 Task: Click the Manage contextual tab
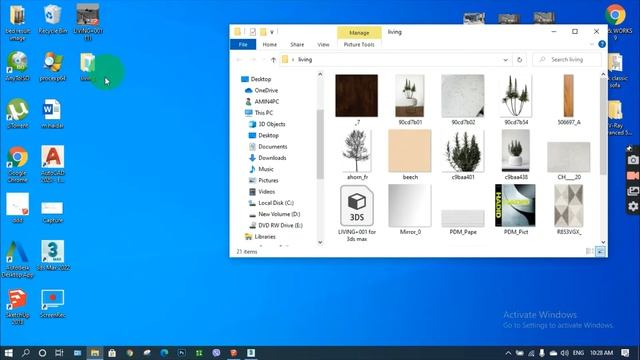tap(359, 33)
